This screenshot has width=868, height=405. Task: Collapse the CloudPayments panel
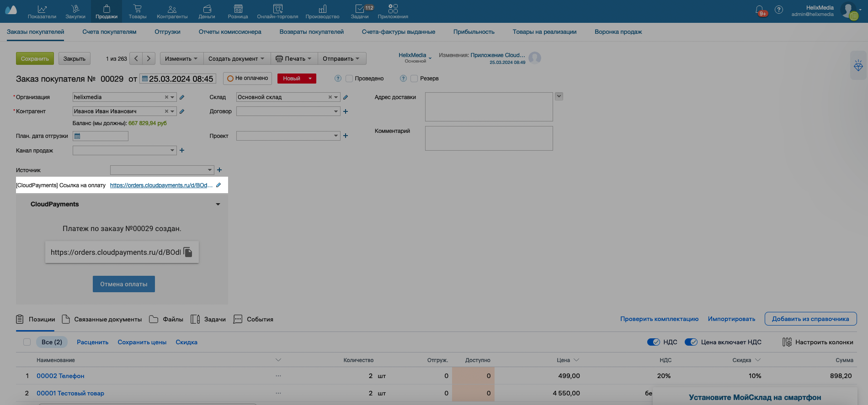(218, 204)
